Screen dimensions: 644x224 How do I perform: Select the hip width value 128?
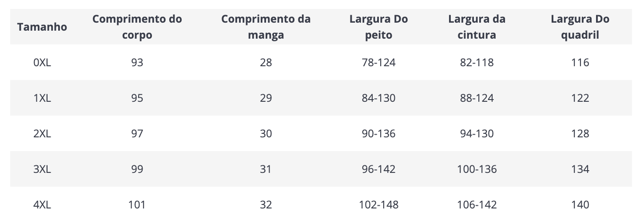pyautogui.click(x=580, y=134)
